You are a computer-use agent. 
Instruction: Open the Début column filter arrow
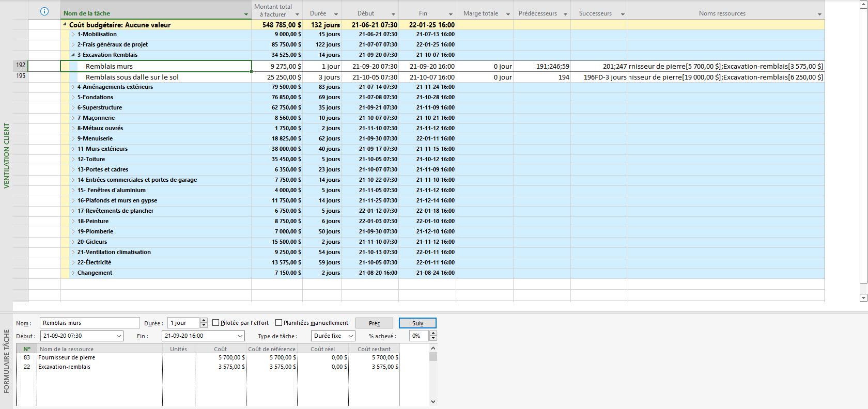[393, 14]
